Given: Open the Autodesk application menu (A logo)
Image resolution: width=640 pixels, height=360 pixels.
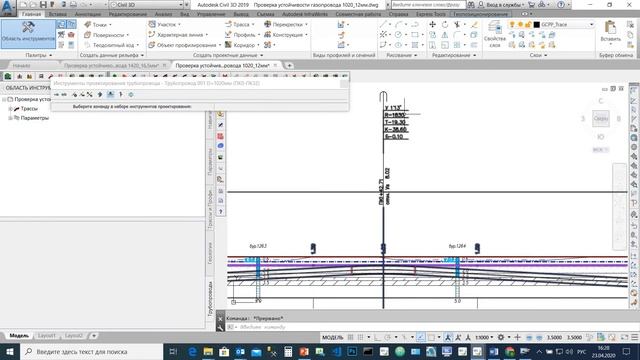Looking at the screenshot, I should point(7,8).
